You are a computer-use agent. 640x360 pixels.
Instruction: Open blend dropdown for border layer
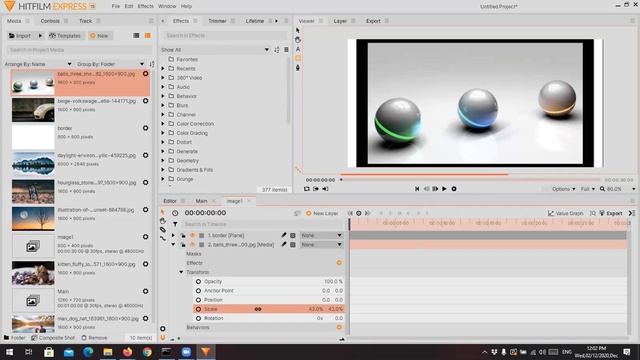tap(322, 236)
